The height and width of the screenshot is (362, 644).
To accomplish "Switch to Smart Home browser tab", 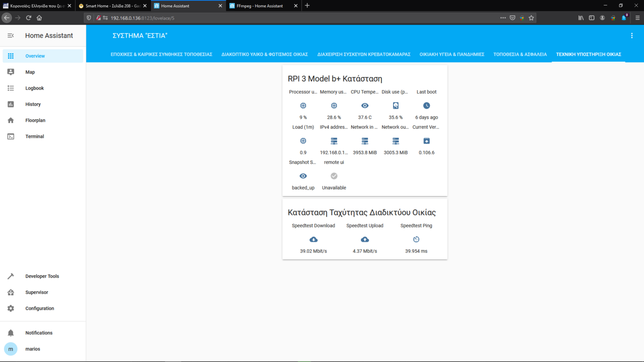I will 113,6.
